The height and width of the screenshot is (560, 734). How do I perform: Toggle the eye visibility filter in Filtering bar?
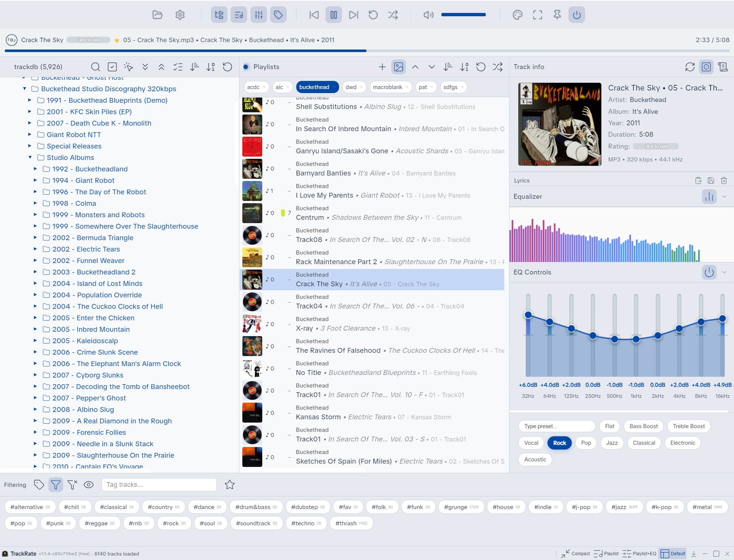point(89,485)
